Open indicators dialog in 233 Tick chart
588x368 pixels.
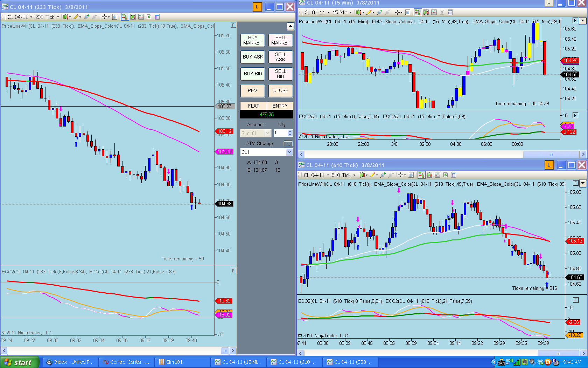(x=141, y=17)
